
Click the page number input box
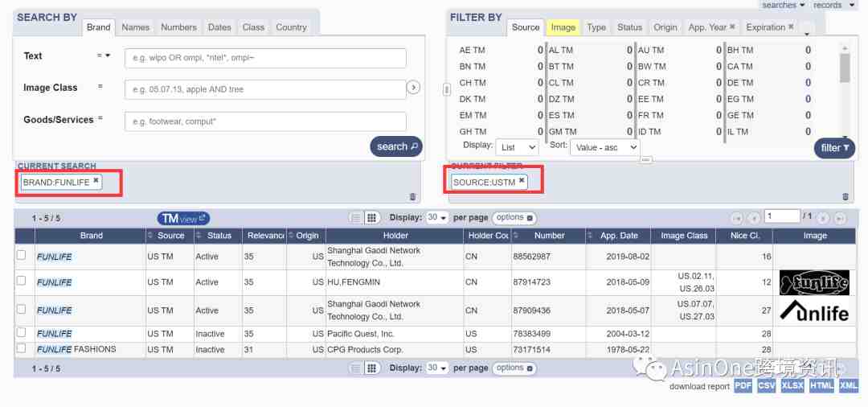(782, 216)
